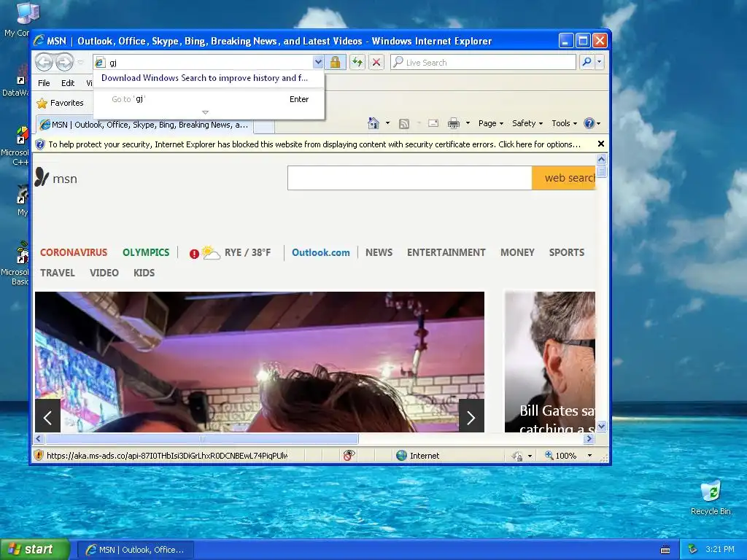
Task: Click the Help question mark icon
Action: (589, 123)
